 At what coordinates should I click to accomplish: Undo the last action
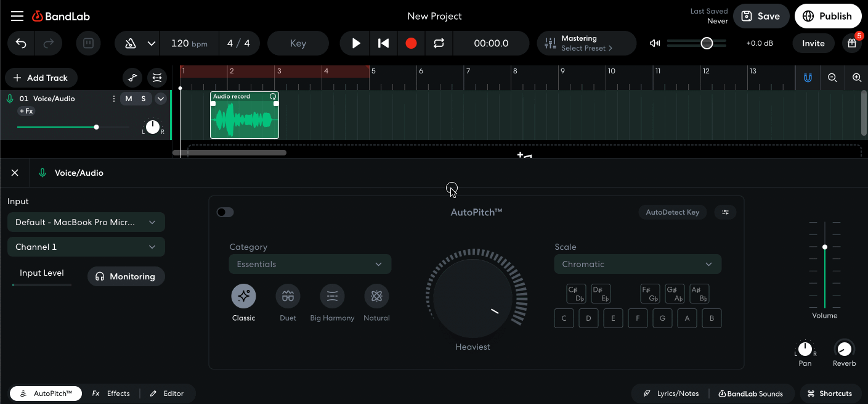[21, 43]
